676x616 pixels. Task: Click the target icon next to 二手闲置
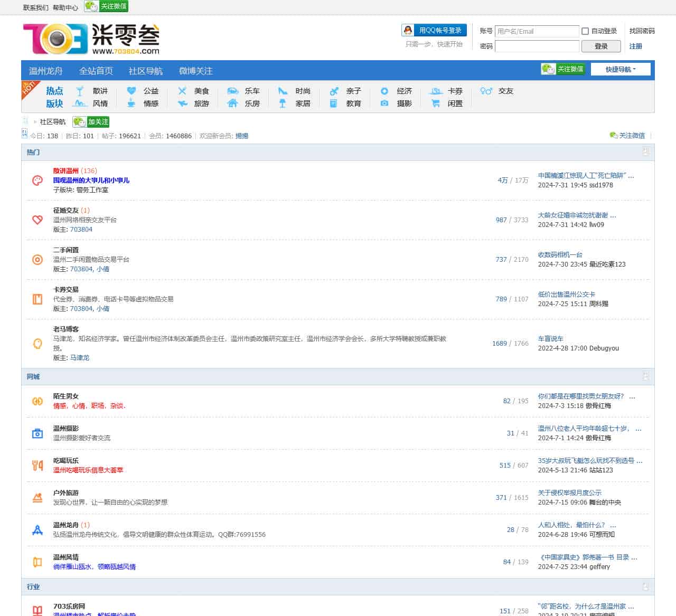click(37, 260)
